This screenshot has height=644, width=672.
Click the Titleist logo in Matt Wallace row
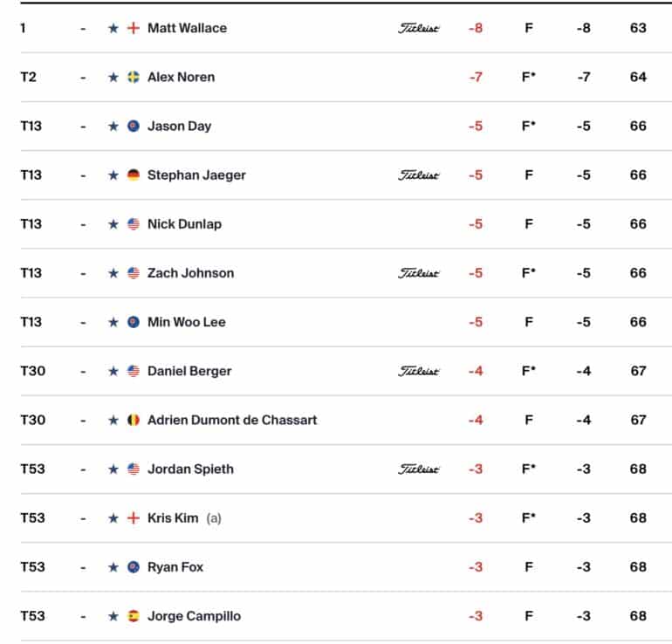pyautogui.click(x=418, y=28)
